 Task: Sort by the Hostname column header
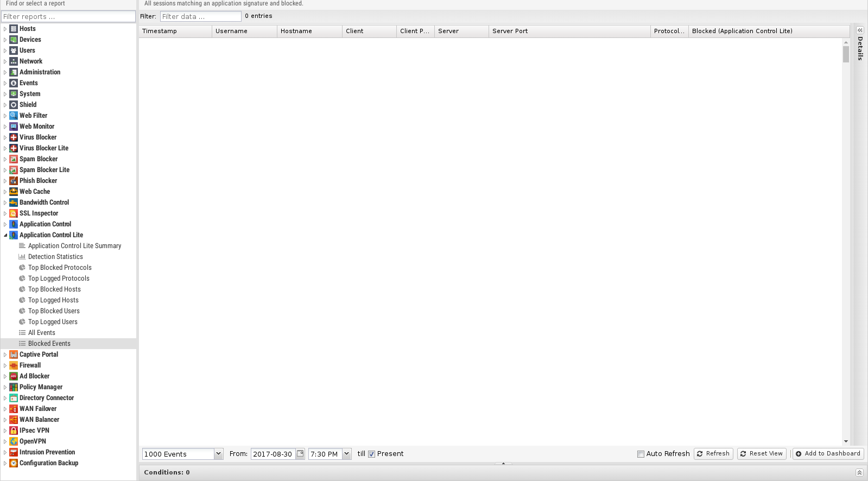309,31
